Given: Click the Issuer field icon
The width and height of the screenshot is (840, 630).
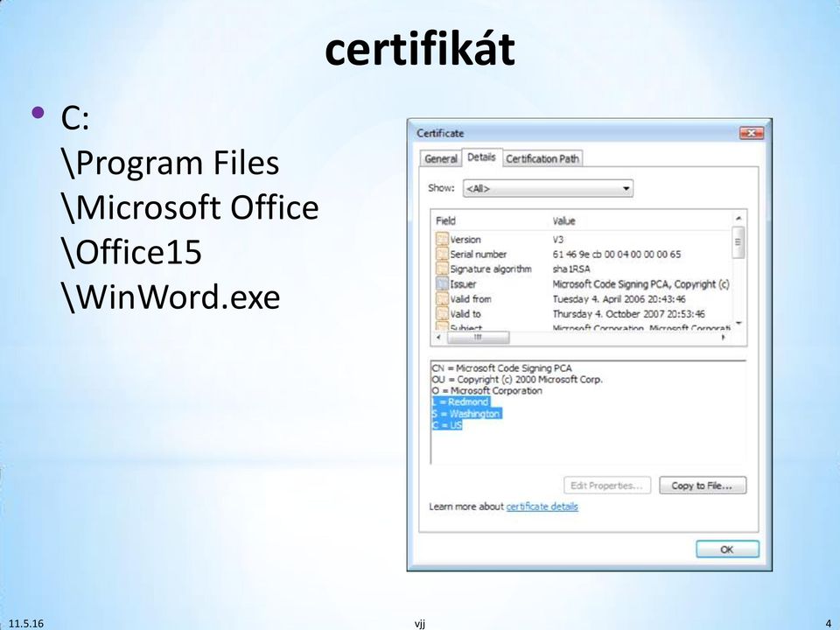Looking at the screenshot, I should click(442, 283).
